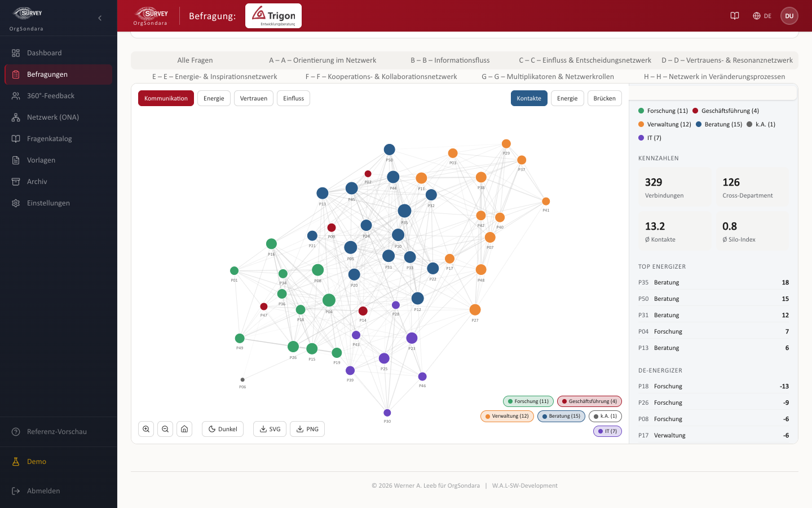
Task: Zoom in on the network graph
Action: click(146, 429)
